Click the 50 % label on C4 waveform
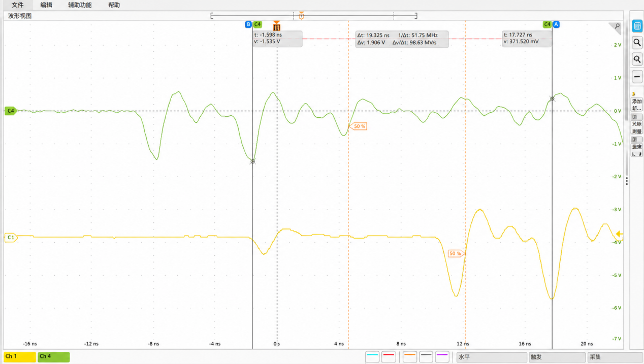Screen dimensions: 644x364 359,126
